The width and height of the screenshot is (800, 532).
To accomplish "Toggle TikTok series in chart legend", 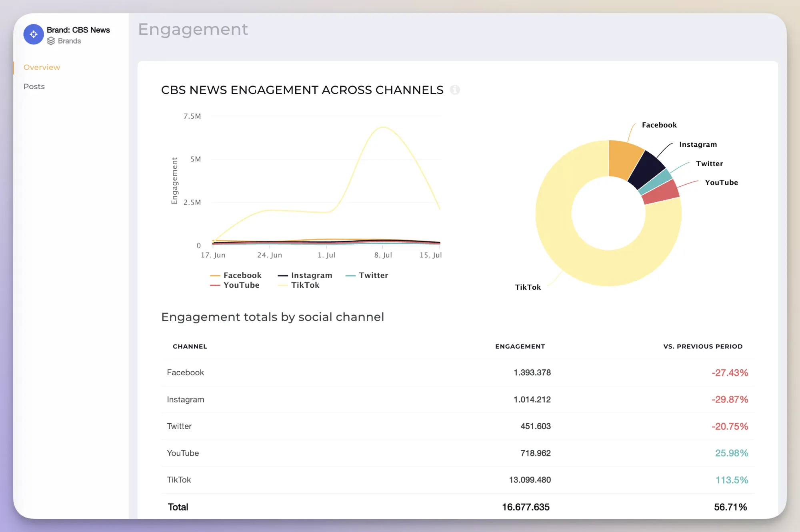I will (x=299, y=285).
